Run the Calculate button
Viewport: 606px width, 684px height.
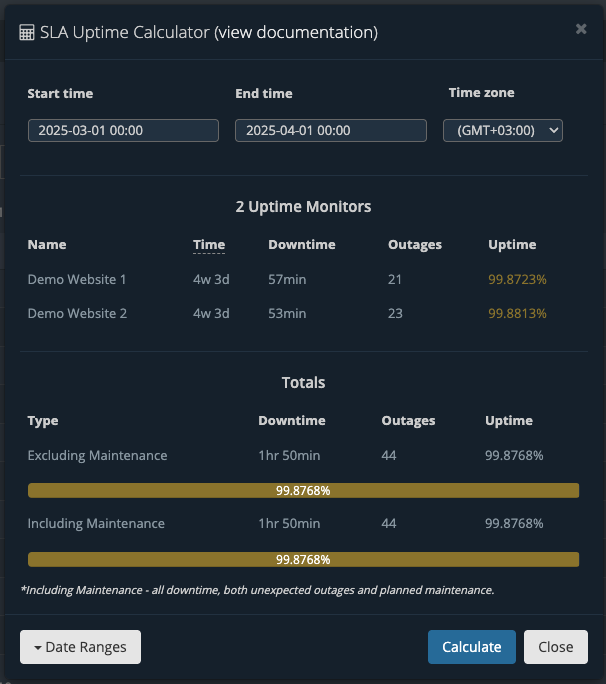(472, 647)
